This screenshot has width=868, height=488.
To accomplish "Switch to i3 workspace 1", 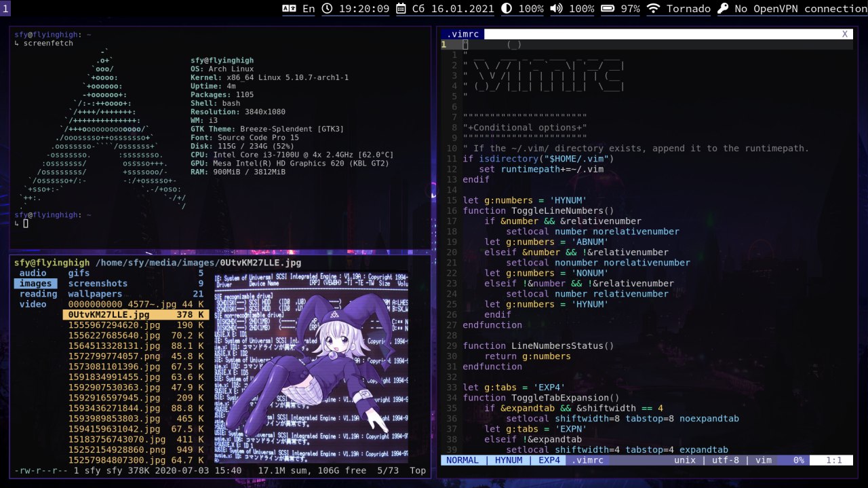I will (5, 9).
